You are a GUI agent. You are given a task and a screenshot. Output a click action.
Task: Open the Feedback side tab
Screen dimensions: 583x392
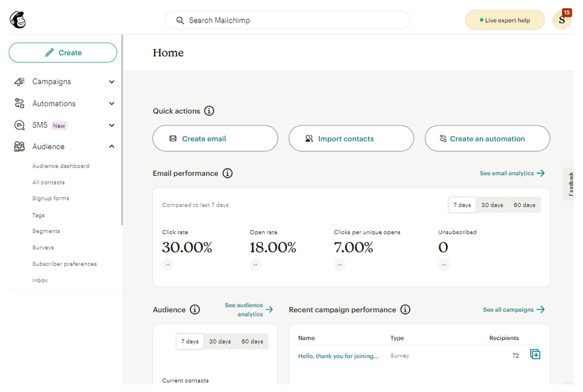click(x=570, y=184)
